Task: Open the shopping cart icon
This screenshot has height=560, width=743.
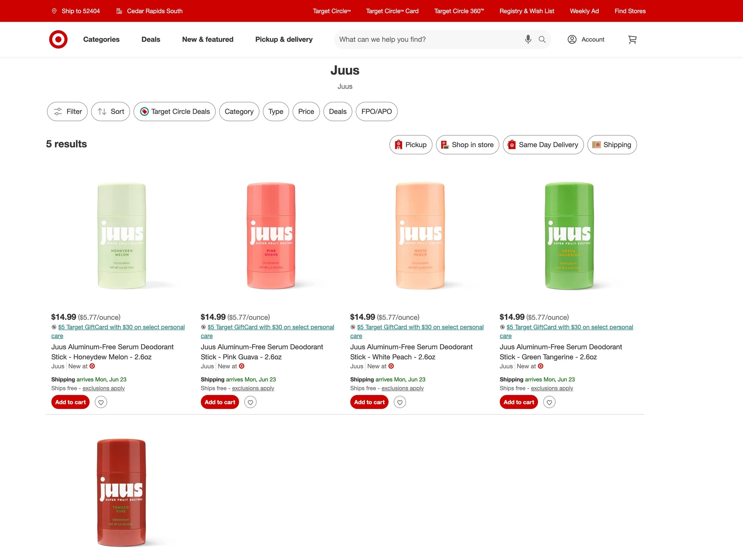Action: tap(632, 39)
